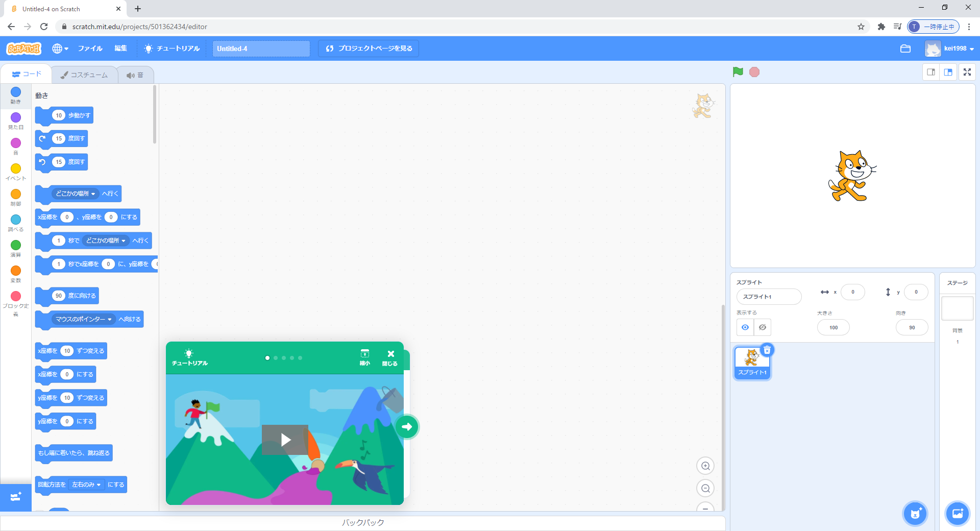
Task: Switch to small stage layout
Action: click(x=931, y=72)
